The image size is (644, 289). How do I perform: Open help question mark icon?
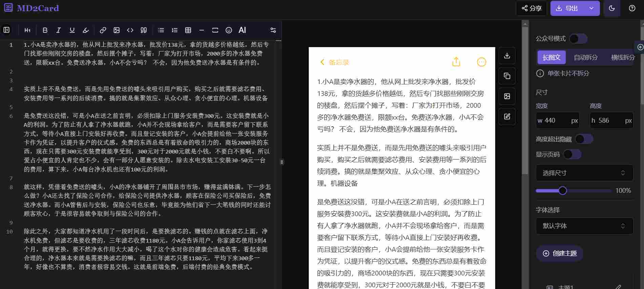[632, 8]
